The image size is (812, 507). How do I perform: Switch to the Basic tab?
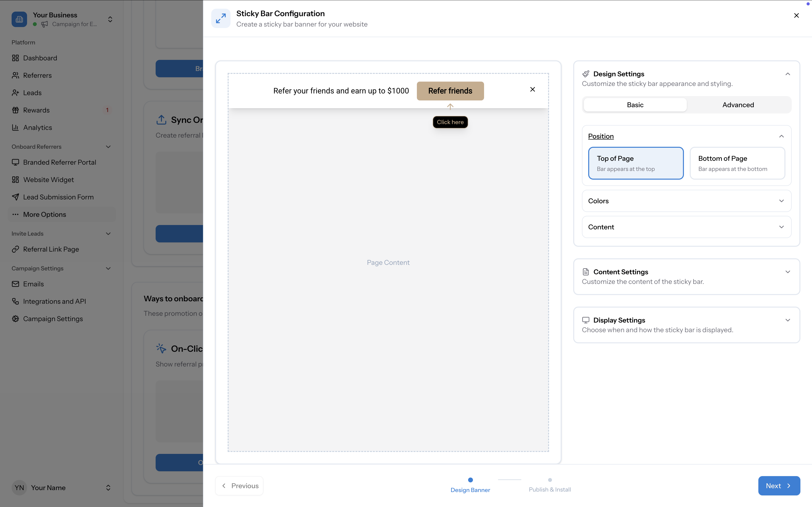(635, 105)
